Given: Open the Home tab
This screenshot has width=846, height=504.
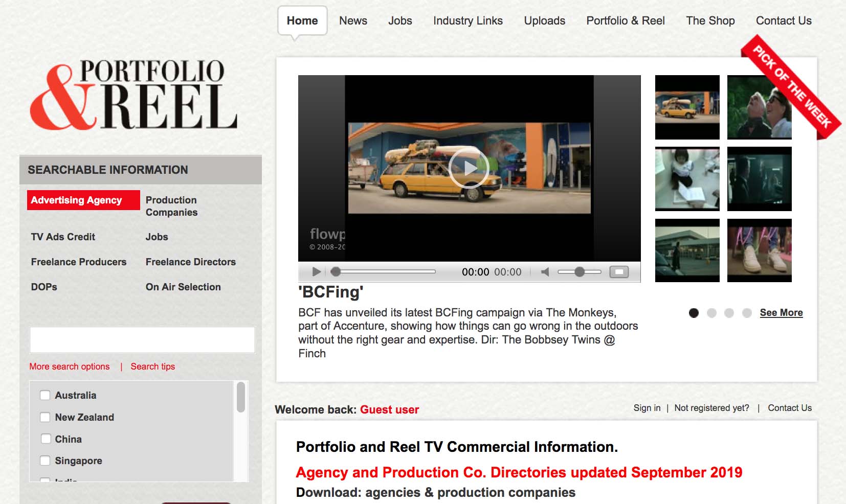Looking at the screenshot, I should click(x=302, y=21).
